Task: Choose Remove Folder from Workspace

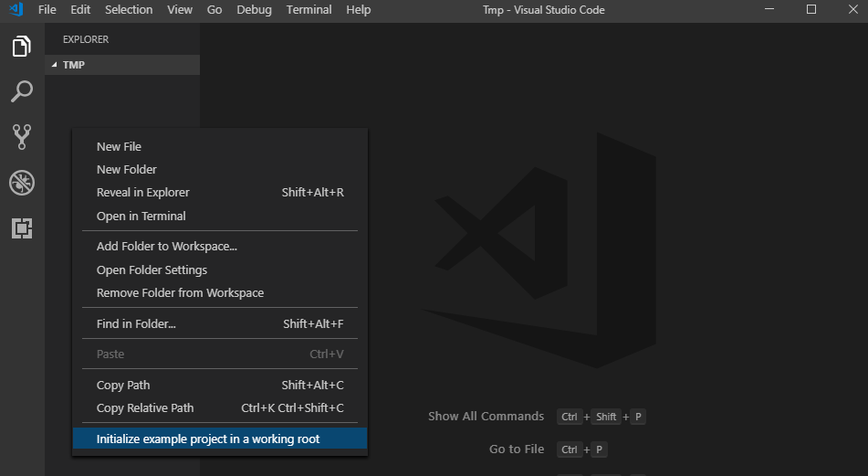Action: point(220,293)
